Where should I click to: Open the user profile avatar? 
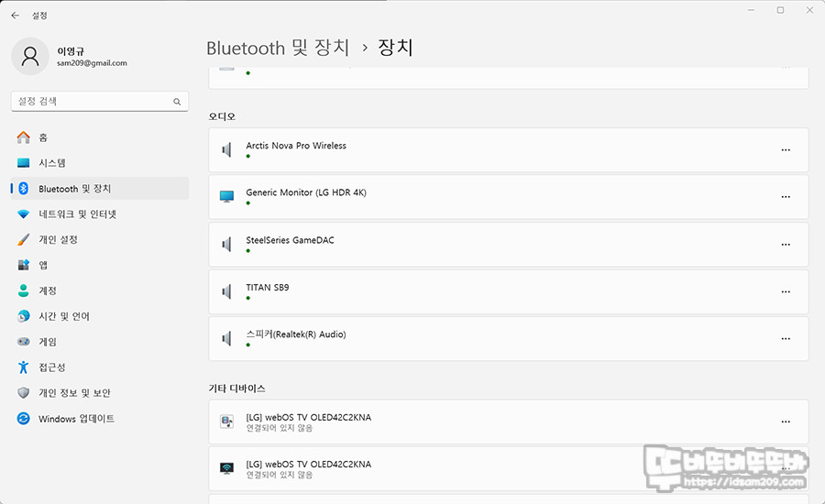pos(30,56)
